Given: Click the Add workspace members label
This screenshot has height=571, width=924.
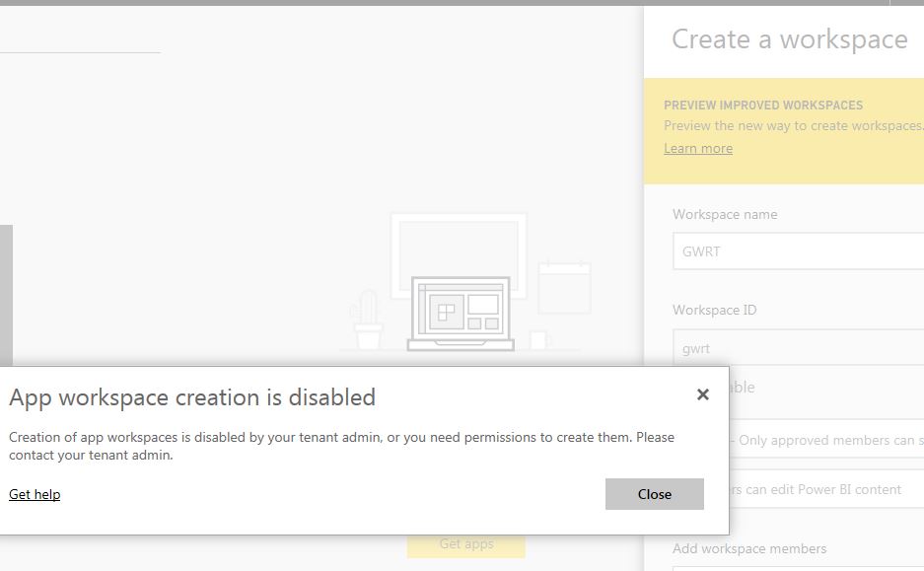Looking at the screenshot, I should [749, 548].
